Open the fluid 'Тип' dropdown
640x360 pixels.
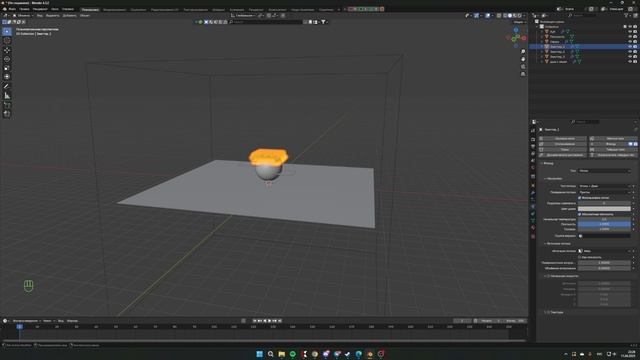point(604,171)
